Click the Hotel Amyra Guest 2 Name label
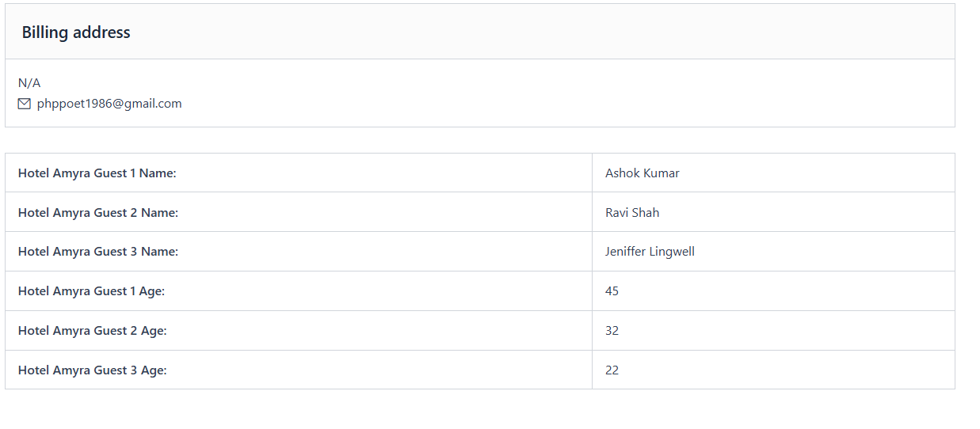This screenshot has width=980, height=429. 98,213
